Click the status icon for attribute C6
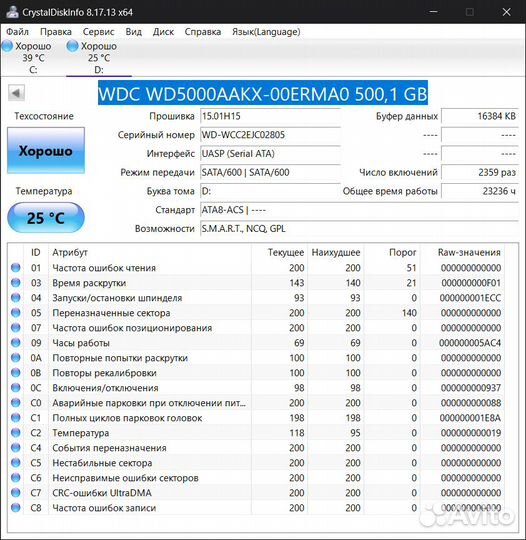Viewport: 526px width, 540px height. pyautogui.click(x=16, y=478)
